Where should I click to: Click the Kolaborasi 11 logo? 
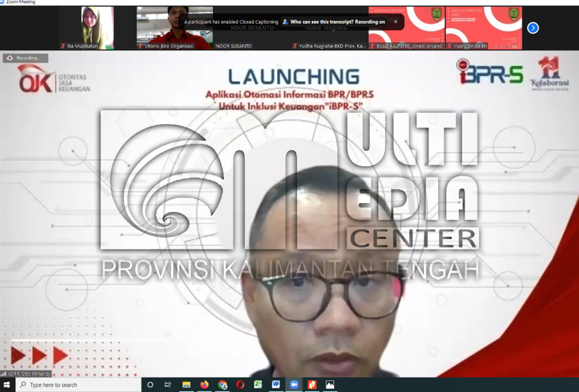[x=550, y=73]
